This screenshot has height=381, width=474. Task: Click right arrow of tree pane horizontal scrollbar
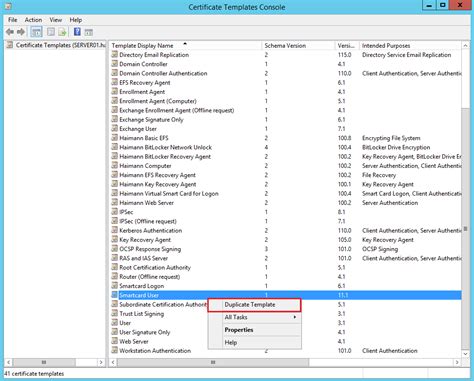[x=101, y=362]
